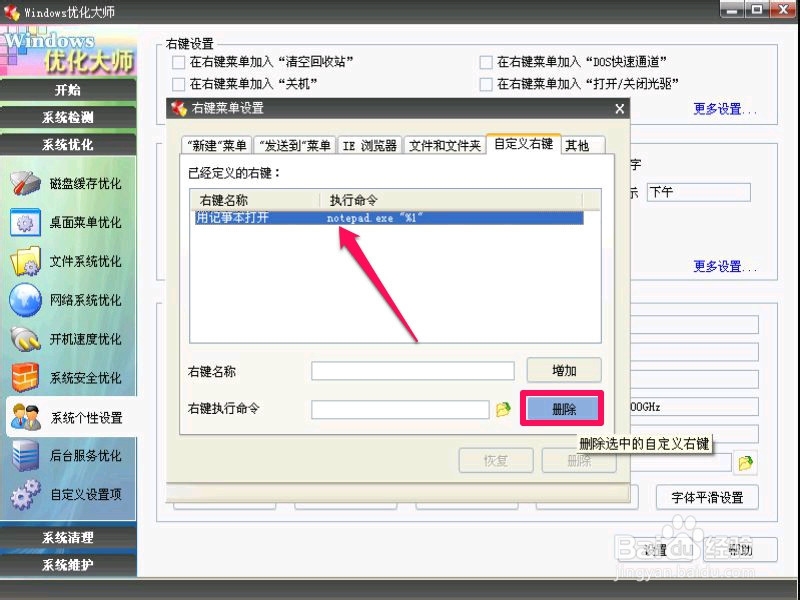
Task: Click the 恢复 button
Action: pyautogui.click(x=496, y=461)
